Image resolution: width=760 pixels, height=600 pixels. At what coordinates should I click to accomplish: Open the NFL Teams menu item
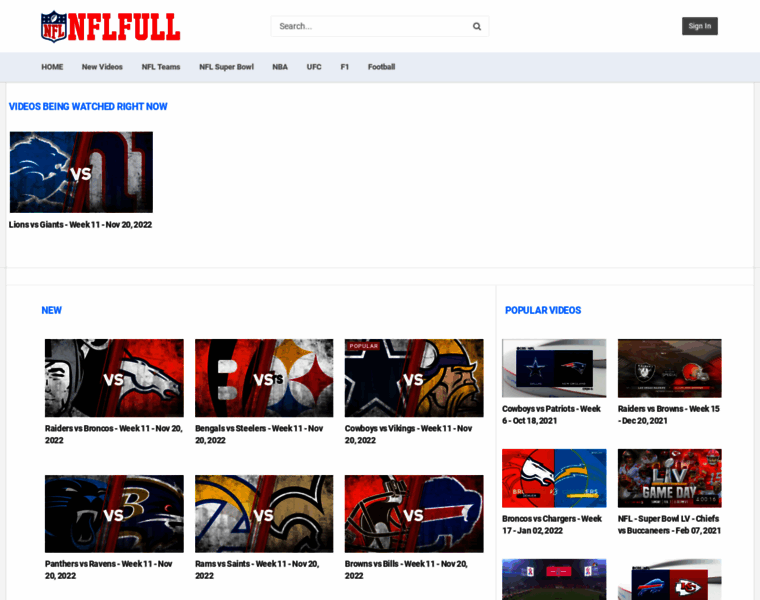coord(161,67)
